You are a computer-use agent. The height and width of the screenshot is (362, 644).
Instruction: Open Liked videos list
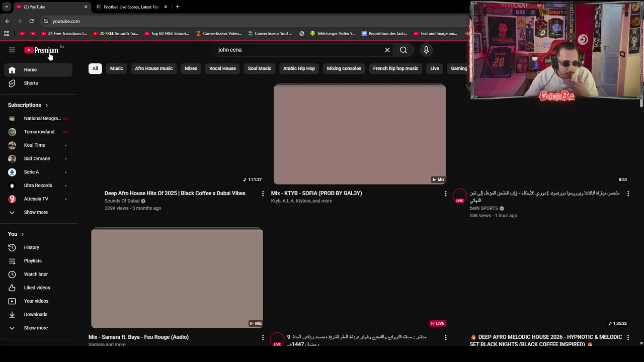pyautogui.click(x=38, y=288)
